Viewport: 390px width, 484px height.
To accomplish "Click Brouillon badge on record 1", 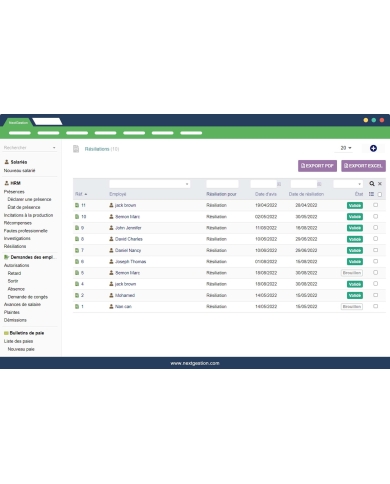I will tap(352, 306).
